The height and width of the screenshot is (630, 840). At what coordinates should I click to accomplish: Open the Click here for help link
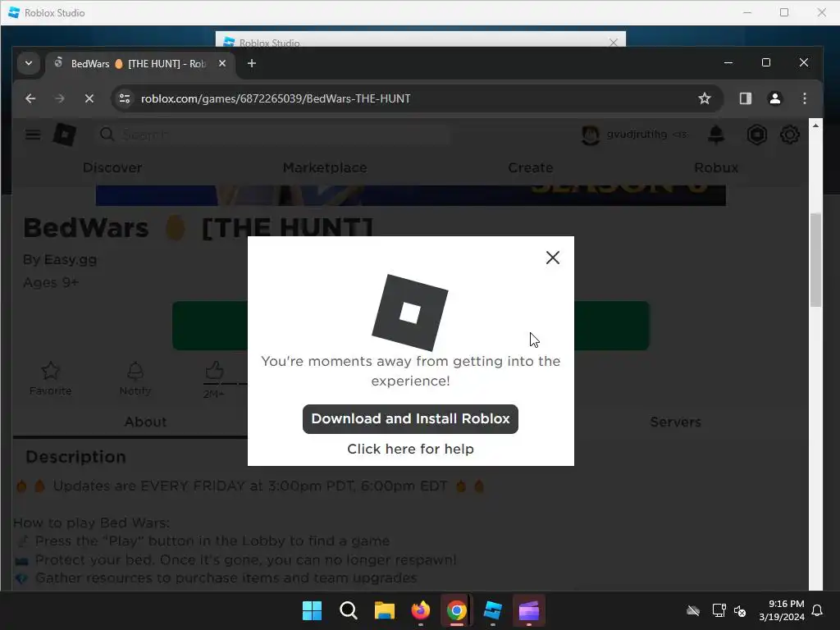point(410,449)
